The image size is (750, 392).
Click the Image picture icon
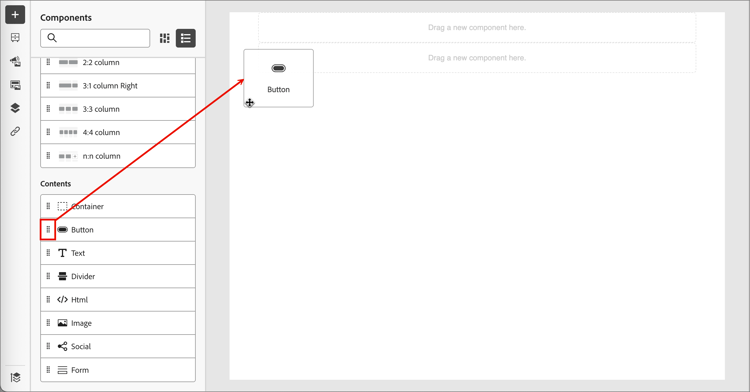(62, 323)
